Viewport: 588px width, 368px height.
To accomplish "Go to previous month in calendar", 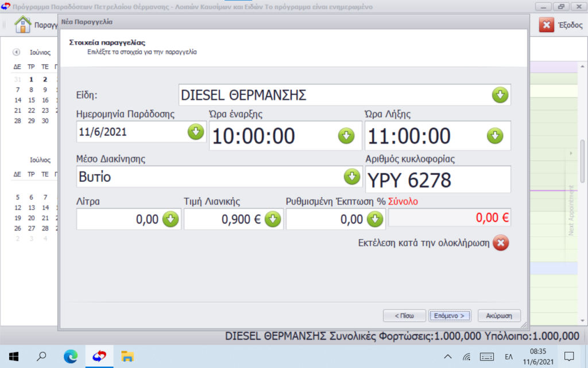I will (16, 52).
